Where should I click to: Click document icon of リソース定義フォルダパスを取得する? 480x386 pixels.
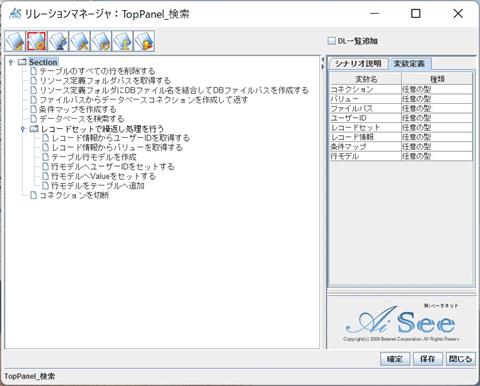(33, 80)
